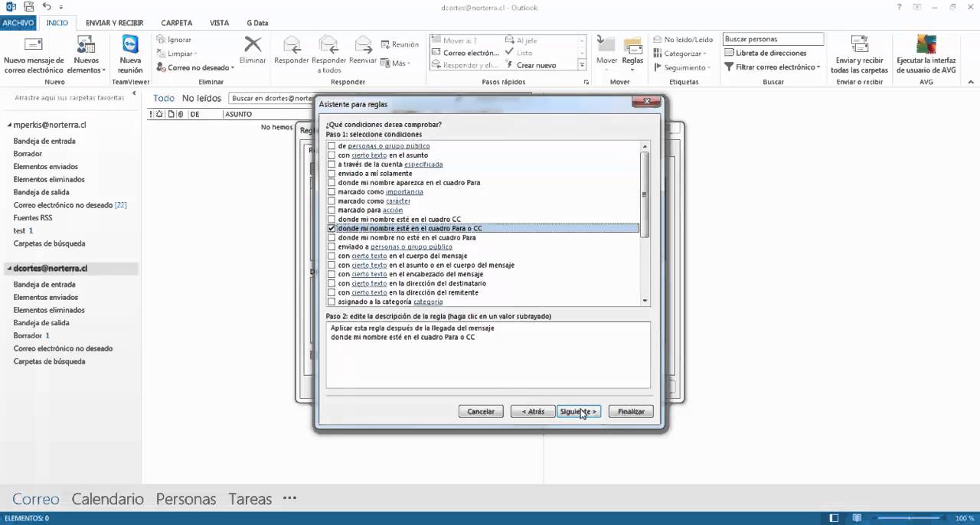Image resolution: width=980 pixels, height=525 pixels.
Task: Click the Outlook help question mark icon
Action: 899,7
